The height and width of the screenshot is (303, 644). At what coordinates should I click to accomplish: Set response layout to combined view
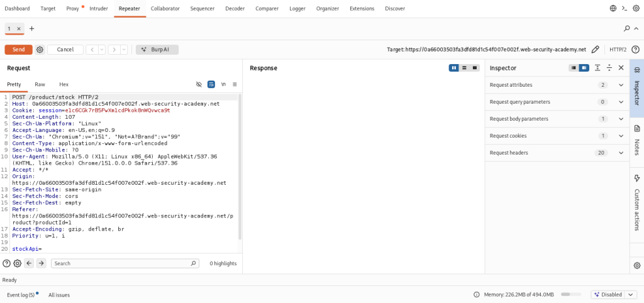click(x=475, y=68)
